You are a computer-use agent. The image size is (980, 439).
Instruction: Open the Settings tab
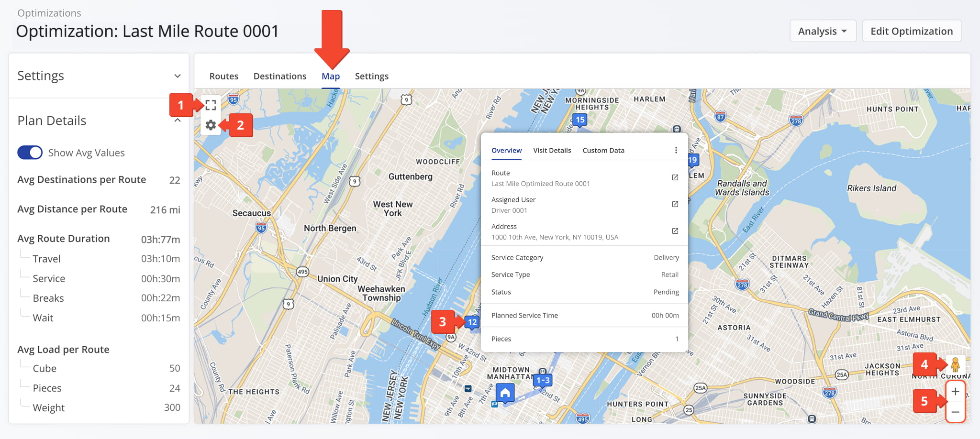click(x=372, y=76)
